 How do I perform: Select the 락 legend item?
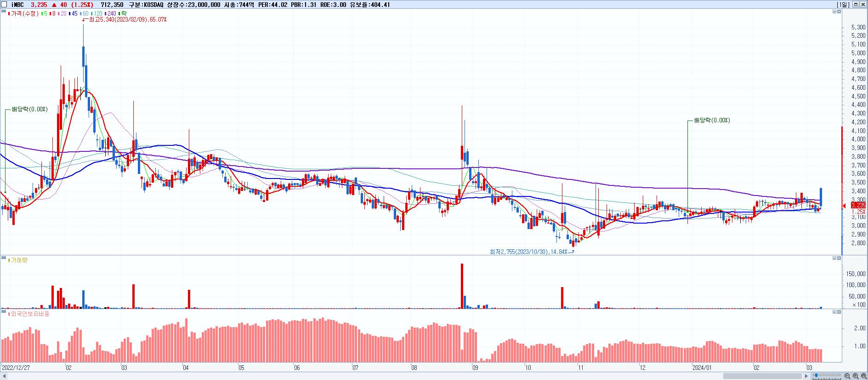tap(124, 13)
